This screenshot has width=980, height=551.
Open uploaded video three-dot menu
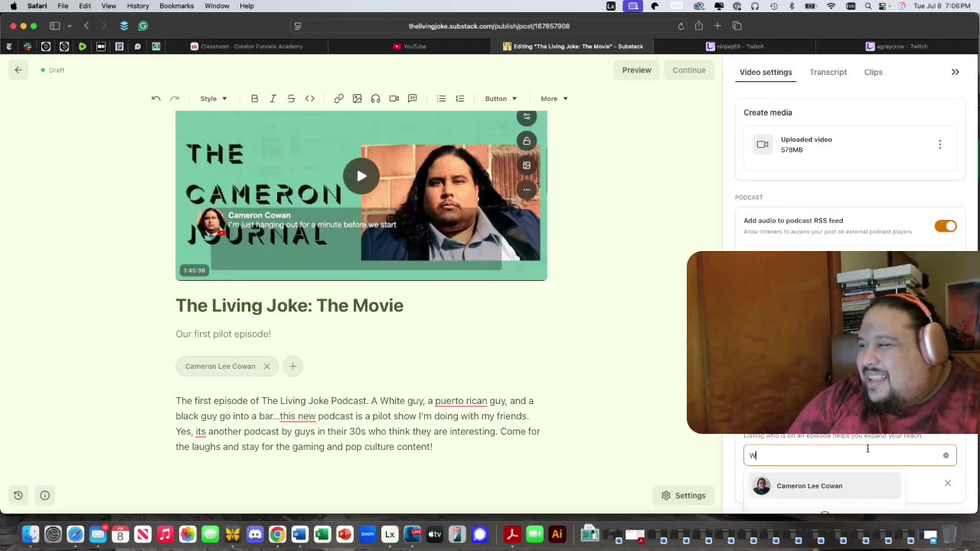coord(940,145)
